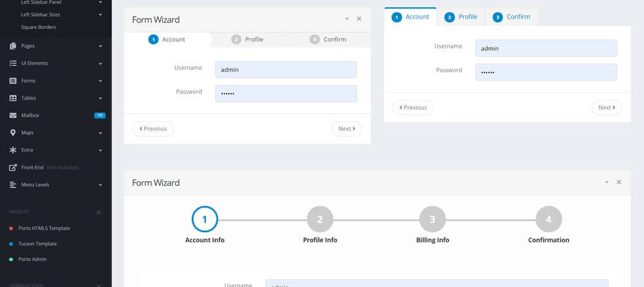This screenshot has width=644, height=287.
Task: Expand the Left Sidebar Sizes submenu arrow
Action: pyautogui.click(x=100, y=14)
